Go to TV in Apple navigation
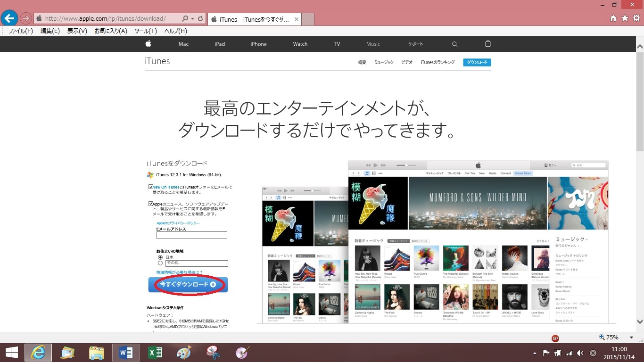 point(337,44)
